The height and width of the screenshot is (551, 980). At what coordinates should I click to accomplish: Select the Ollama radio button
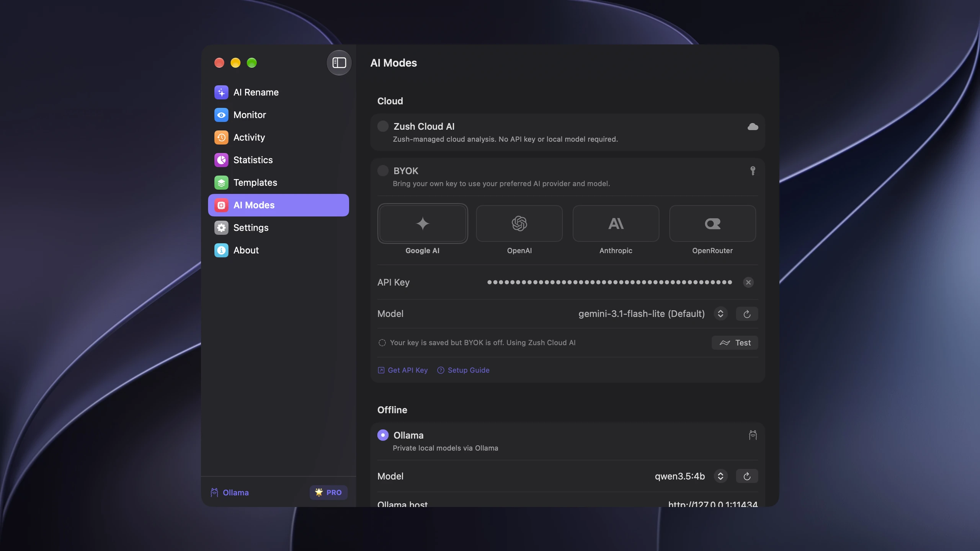click(x=383, y=435)
